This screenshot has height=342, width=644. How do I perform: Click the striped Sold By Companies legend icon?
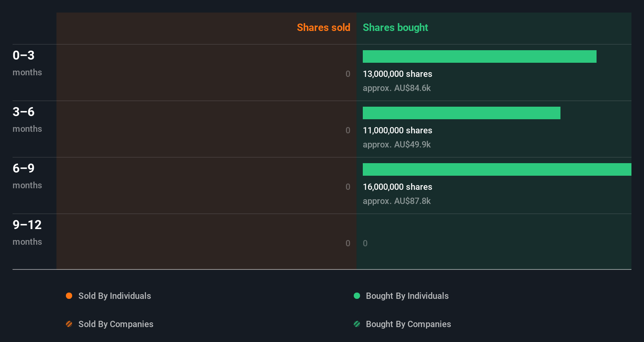[69, 324]
